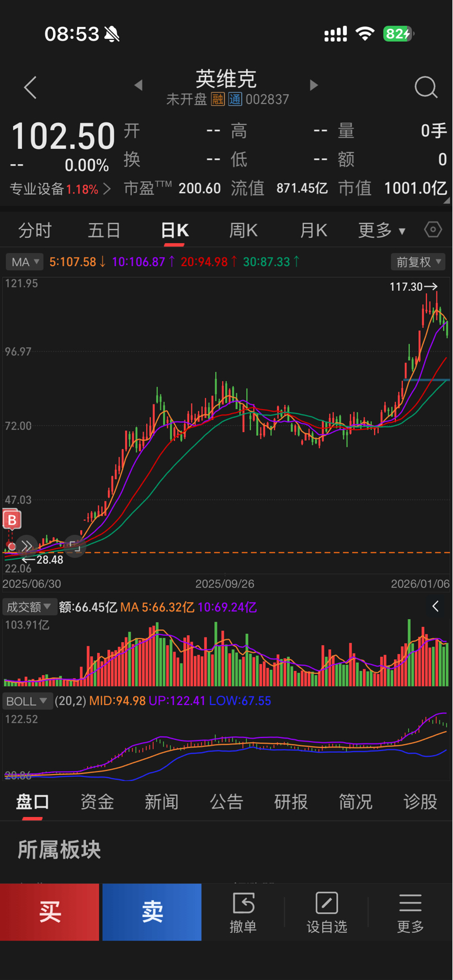Select the 周K weekly chart tab
The image size is (453, 980).
(243, 230)
